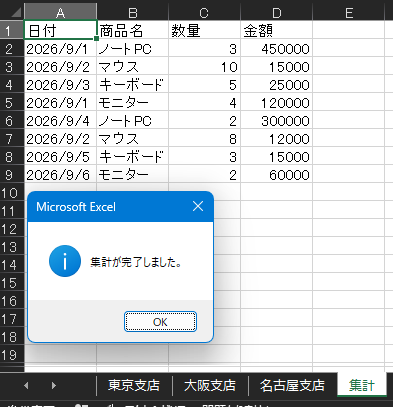
Task: Select column C header
Action: [204, 12]
